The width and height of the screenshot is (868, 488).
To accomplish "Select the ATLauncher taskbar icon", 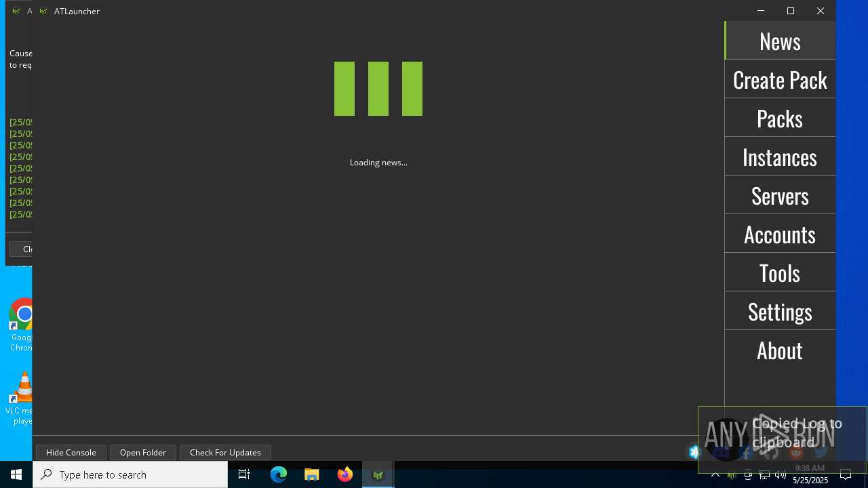I will (x=378, y=474).
